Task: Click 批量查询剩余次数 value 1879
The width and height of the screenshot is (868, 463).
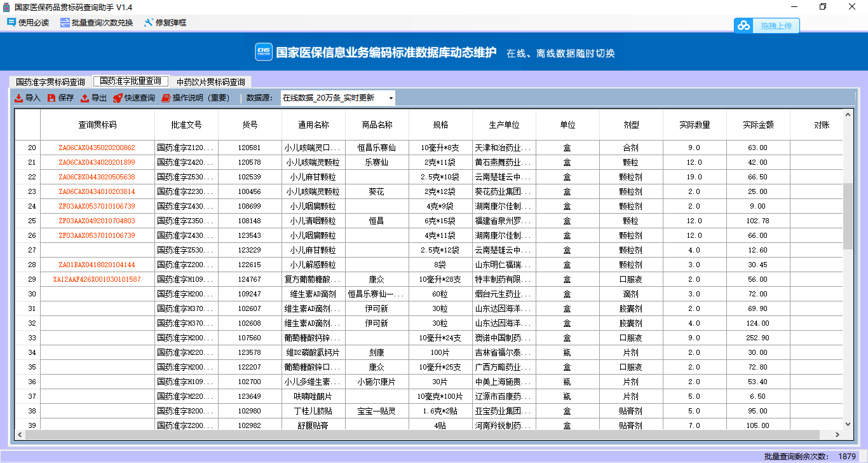Action: pos(847,456)
